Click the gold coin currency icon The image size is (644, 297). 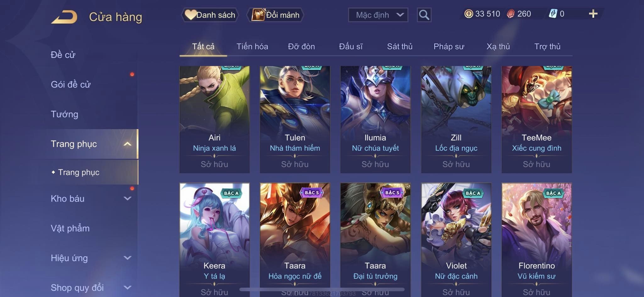[469, 14]
